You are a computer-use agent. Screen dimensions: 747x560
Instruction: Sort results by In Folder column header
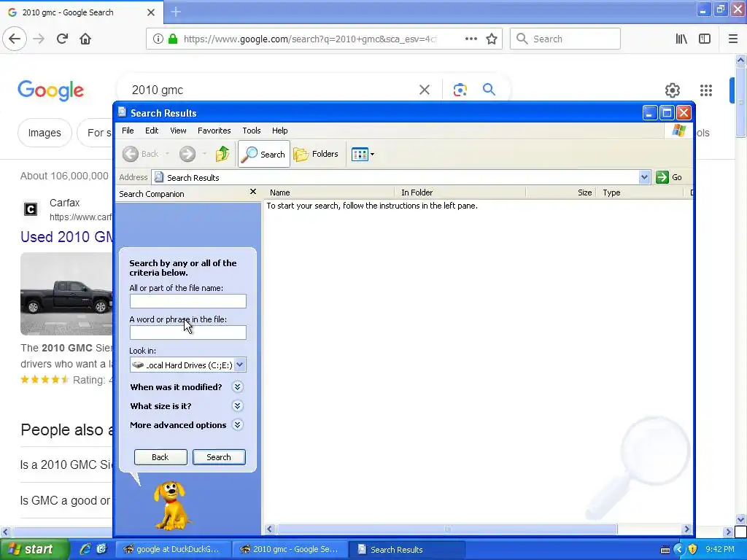[x=460, y=192]
